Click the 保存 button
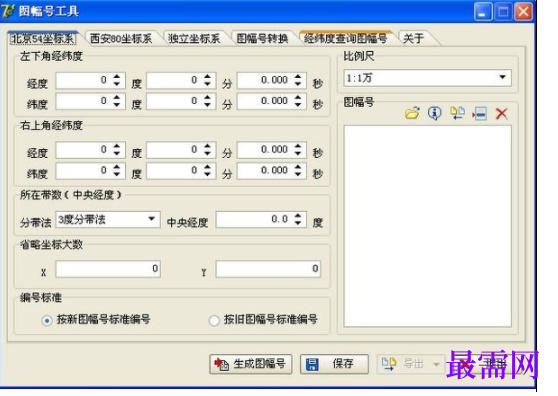This screenshot has width=558, height=396. coord(334,364)
